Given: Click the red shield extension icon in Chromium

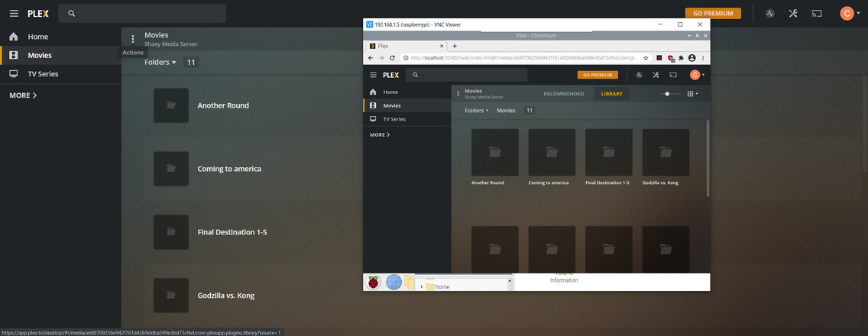Looking at the screenshot, I should 670,57.
